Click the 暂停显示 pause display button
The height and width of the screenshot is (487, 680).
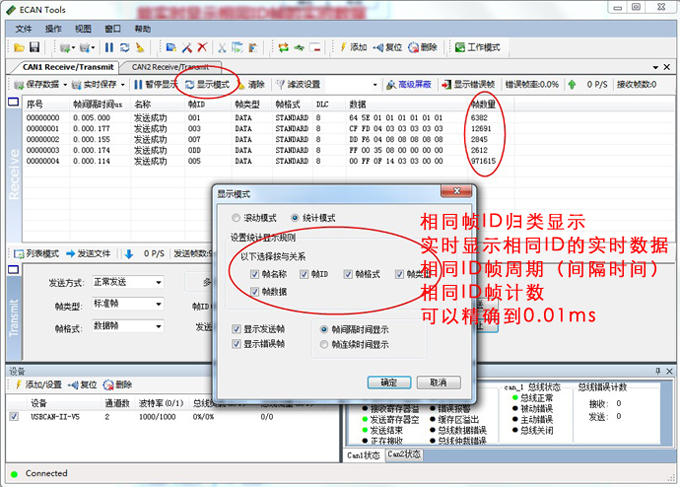coord(155,85)
